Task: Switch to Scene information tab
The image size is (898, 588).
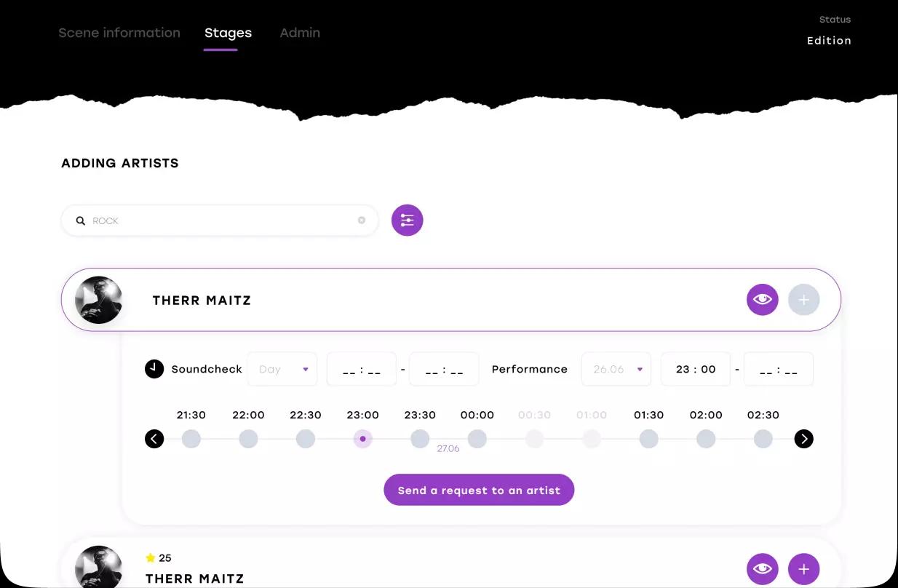Action: [x=119, y=33]
